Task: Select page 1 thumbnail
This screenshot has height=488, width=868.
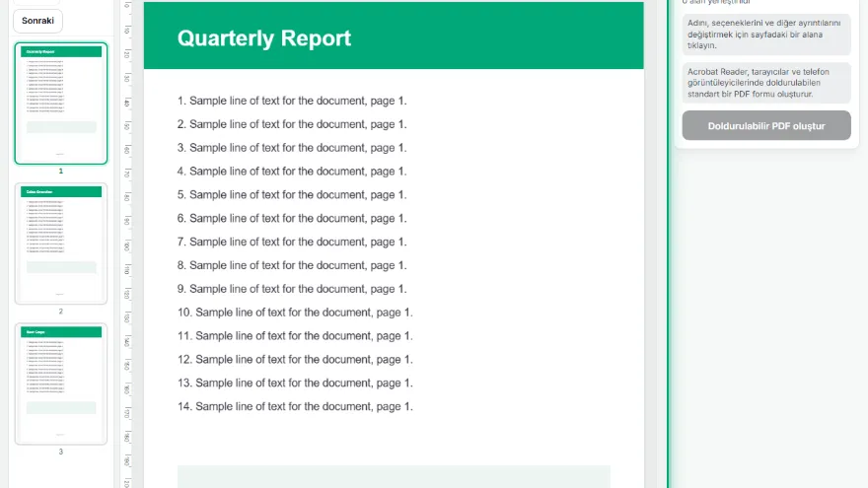Action: point(61,104)
